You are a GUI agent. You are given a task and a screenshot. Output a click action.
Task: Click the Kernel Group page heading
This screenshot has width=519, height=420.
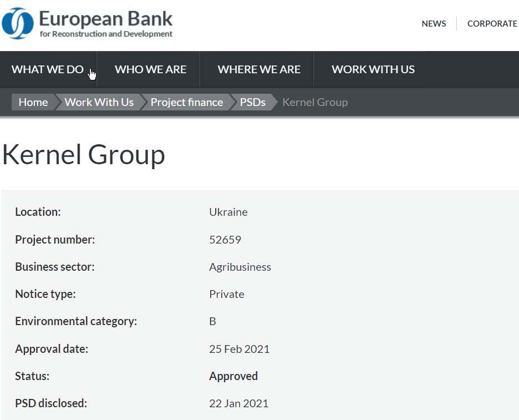pyautogui.click(x=83, y=155)
